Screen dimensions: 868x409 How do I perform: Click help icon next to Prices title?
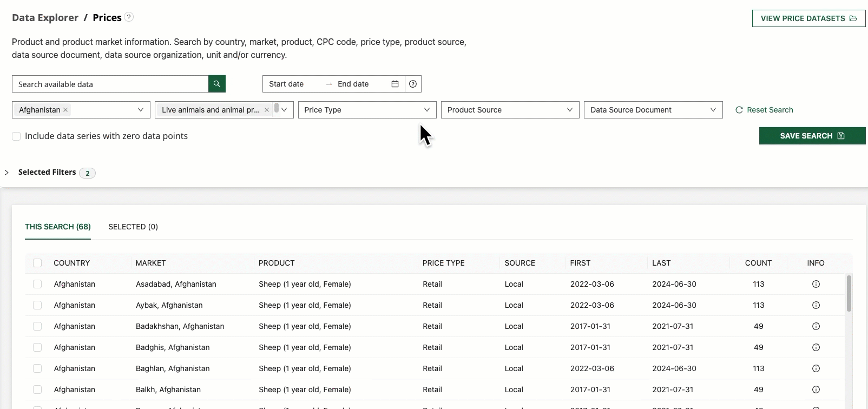[x=129, y=17]
